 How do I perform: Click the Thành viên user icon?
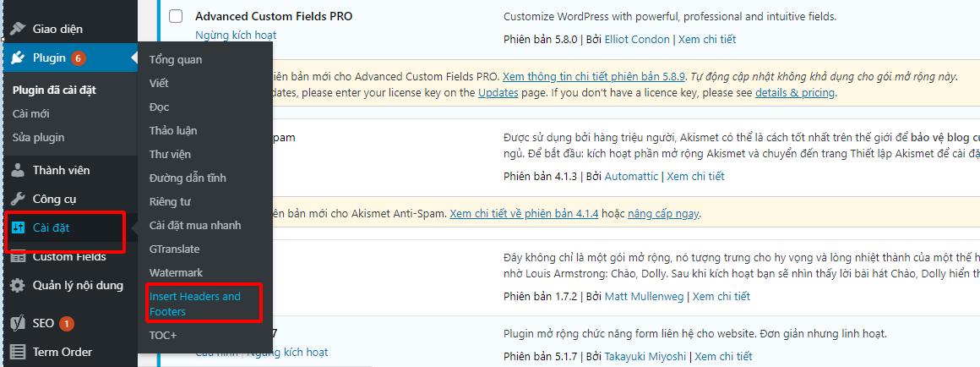pyautogui.click(x=17, y=170)
